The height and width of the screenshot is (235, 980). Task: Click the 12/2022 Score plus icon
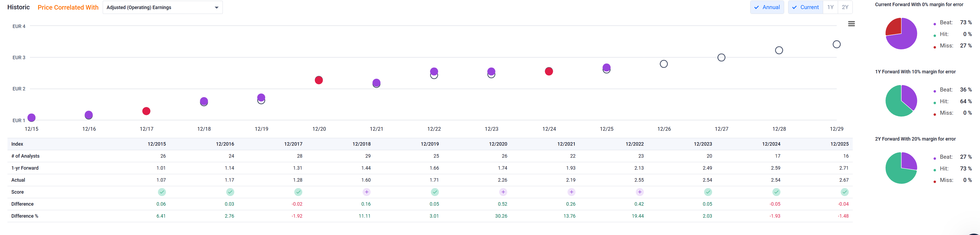[640, 192]
